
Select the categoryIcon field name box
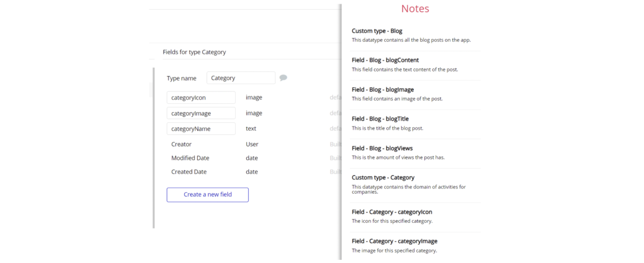pos(201,98)
